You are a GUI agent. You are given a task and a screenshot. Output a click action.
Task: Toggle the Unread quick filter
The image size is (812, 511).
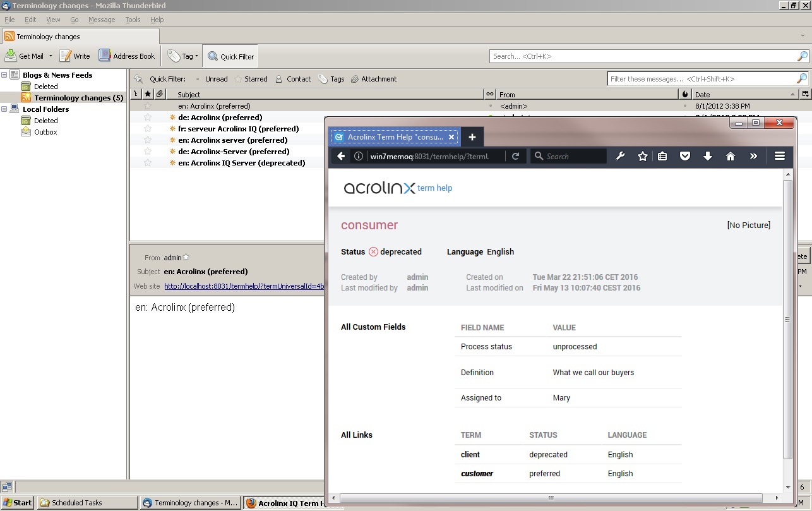click(212, 79)
